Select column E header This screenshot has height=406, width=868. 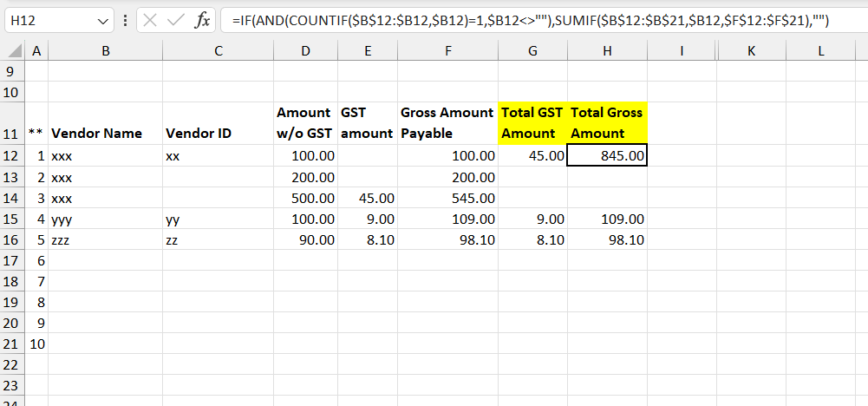pos(368,51)
